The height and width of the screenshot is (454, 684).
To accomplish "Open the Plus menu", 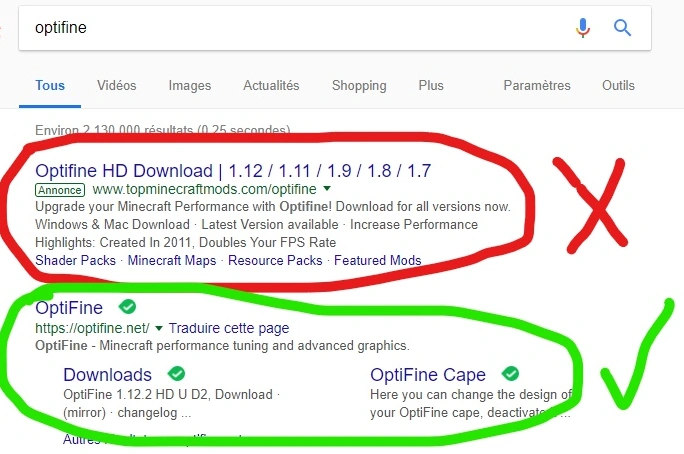I will click(431, 86).
